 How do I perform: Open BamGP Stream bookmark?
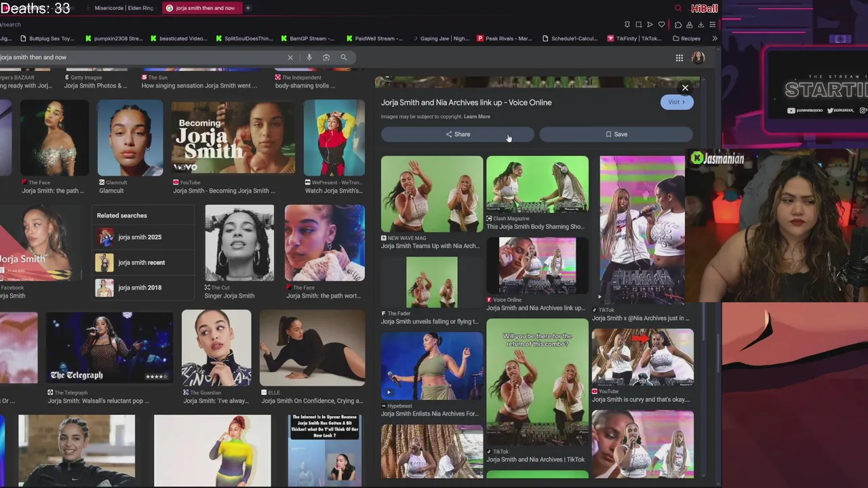(308, 39)
